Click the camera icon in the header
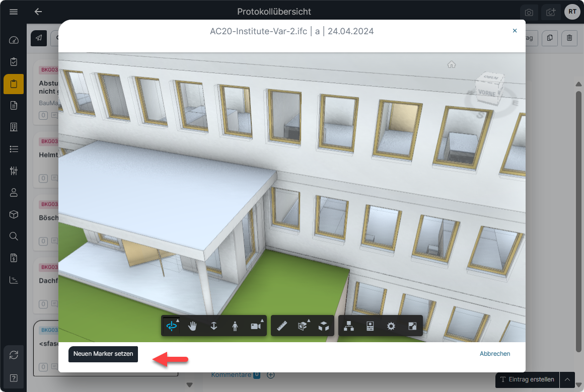This screenshot has width=584, height=392. pyautogui.click(x=529, y=12)
